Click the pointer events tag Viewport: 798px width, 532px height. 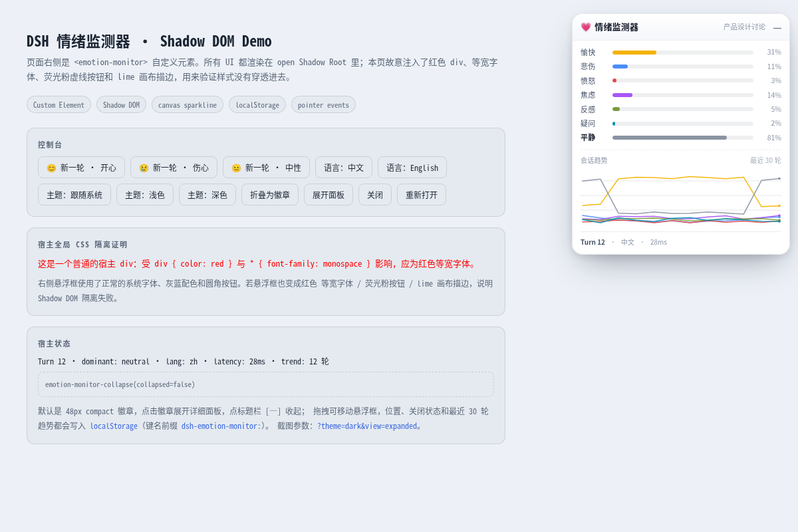323,104
